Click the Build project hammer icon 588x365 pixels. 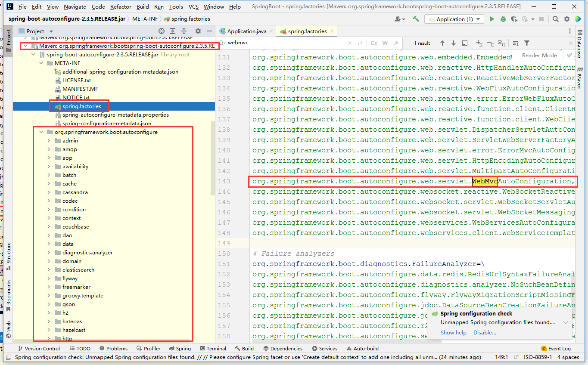(x=416, y=19)
